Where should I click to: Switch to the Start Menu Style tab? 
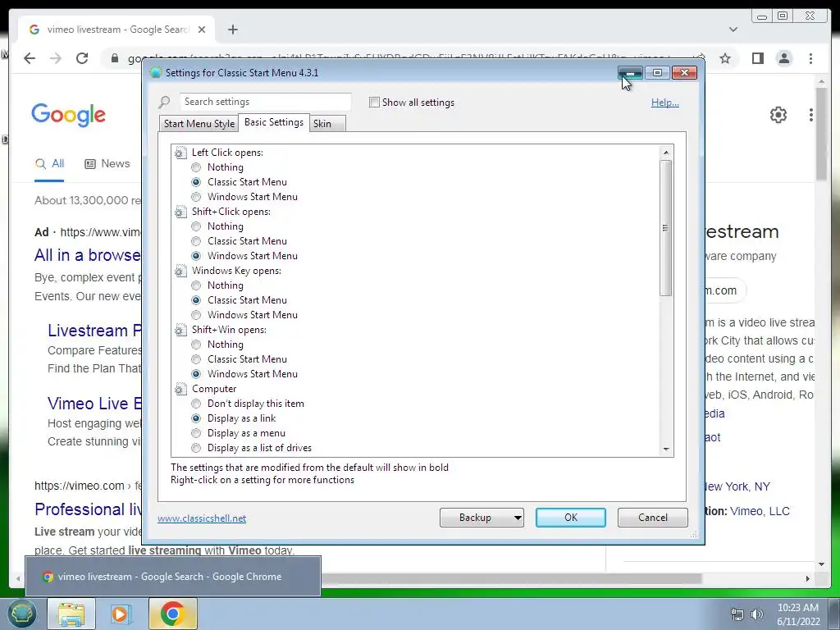pos(199,124)
